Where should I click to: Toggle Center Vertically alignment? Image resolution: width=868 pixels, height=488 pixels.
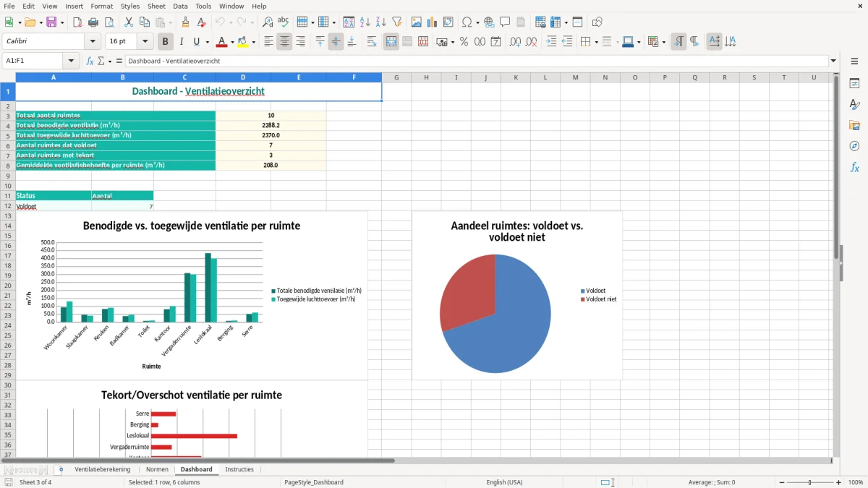[336, 42]
